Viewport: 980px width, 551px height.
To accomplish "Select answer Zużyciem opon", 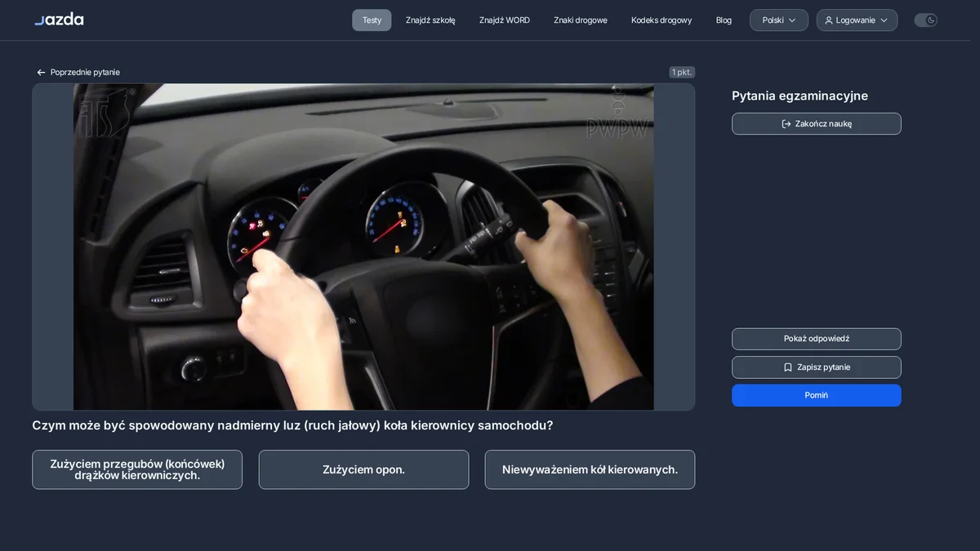I will pos(363,469).
